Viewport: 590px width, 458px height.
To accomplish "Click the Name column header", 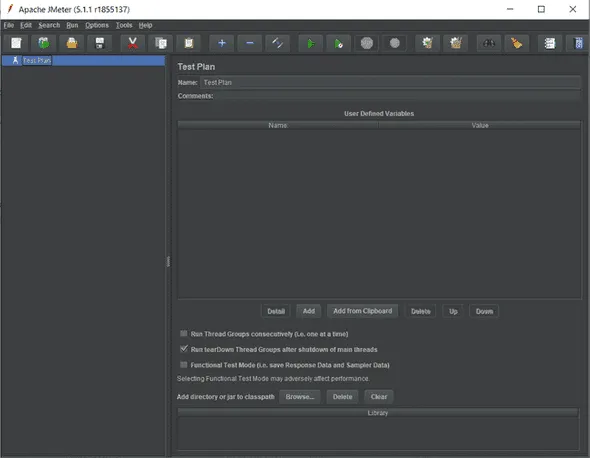I will tap(278, 125).
